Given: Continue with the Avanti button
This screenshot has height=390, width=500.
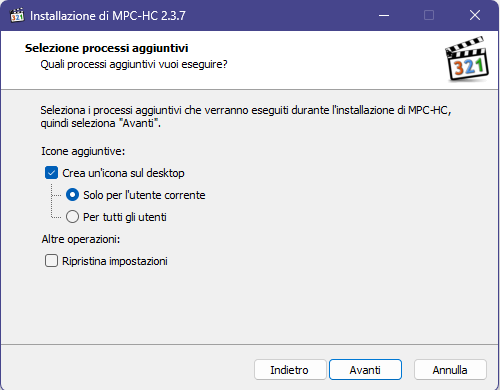Looking at the screenshot, I should tap(365, 370).
